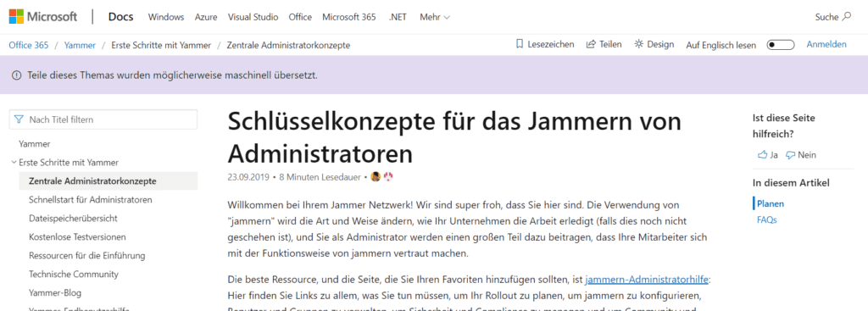This screenshot has width=868, height=311.
Task: Open the Docs home link
Action: tap(120, 17)
